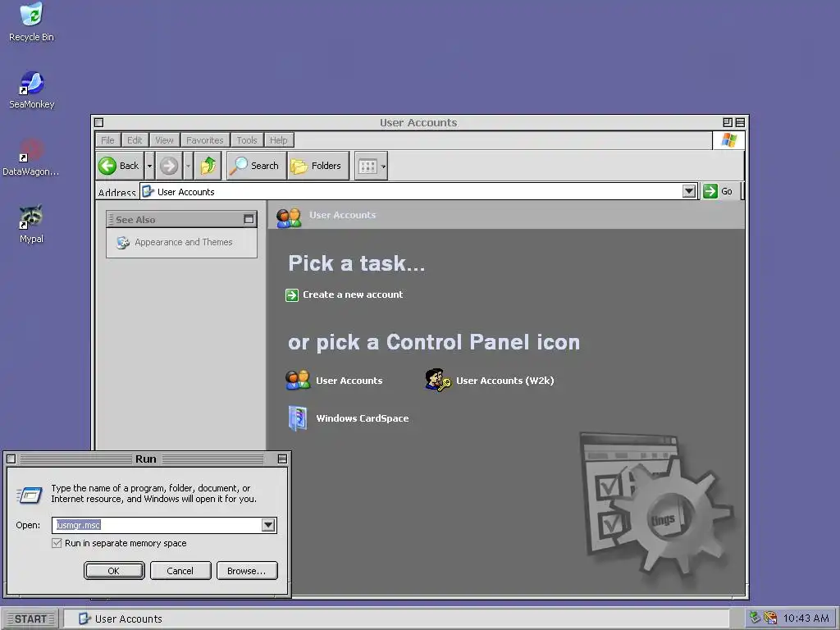
Task: Go up one folder level
Action: [x=208, y=166]
